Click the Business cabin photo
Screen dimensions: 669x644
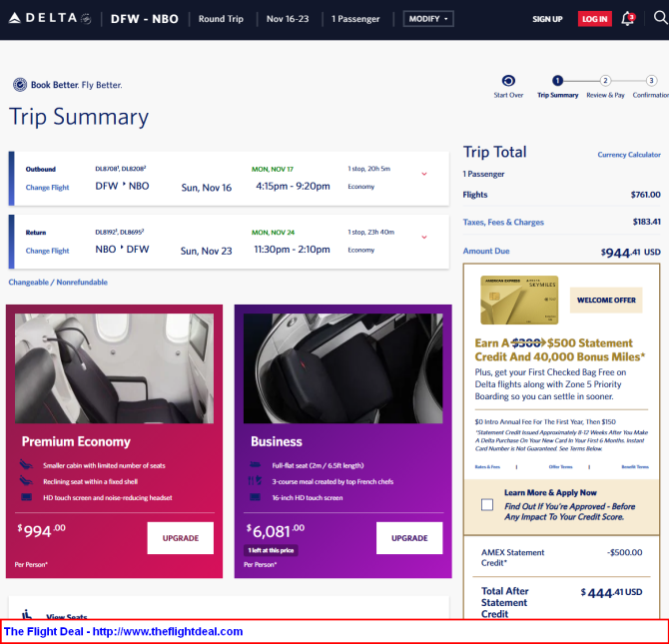coord(343,368)
